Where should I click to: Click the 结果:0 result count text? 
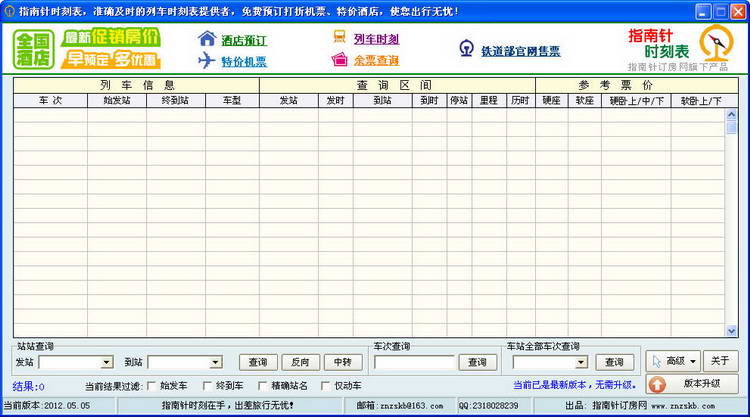click(x=28, y=386)
